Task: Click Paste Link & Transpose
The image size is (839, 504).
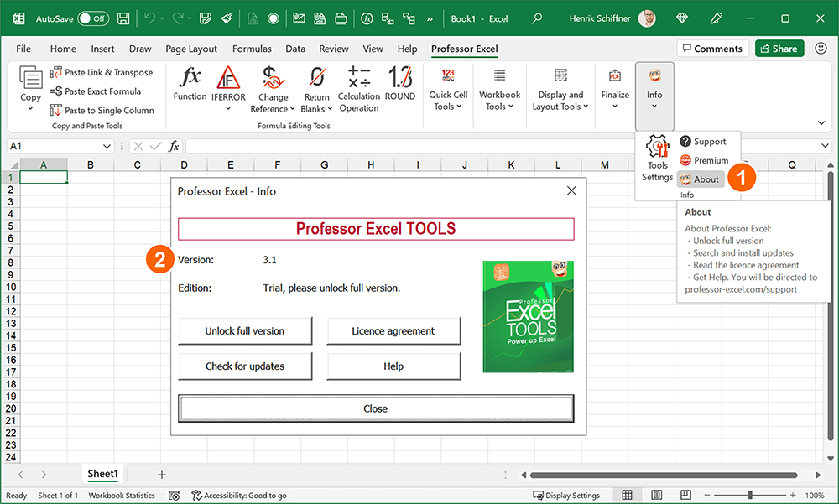Action: tap(102, 72)
